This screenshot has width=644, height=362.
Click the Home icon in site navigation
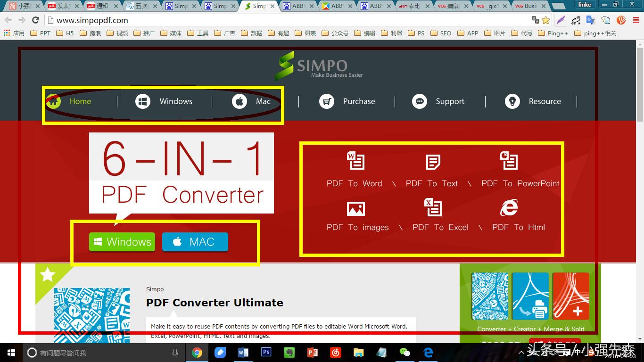coord(53,101)
